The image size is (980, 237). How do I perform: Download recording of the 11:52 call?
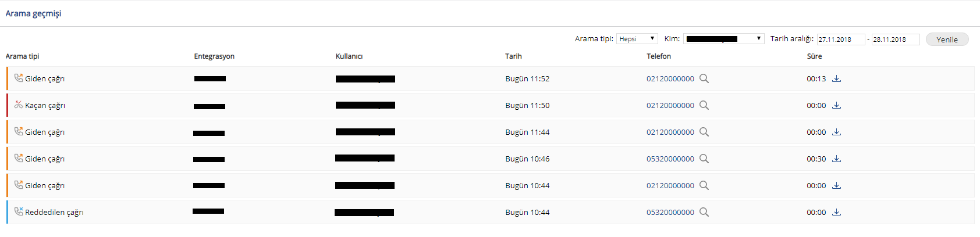836,78
